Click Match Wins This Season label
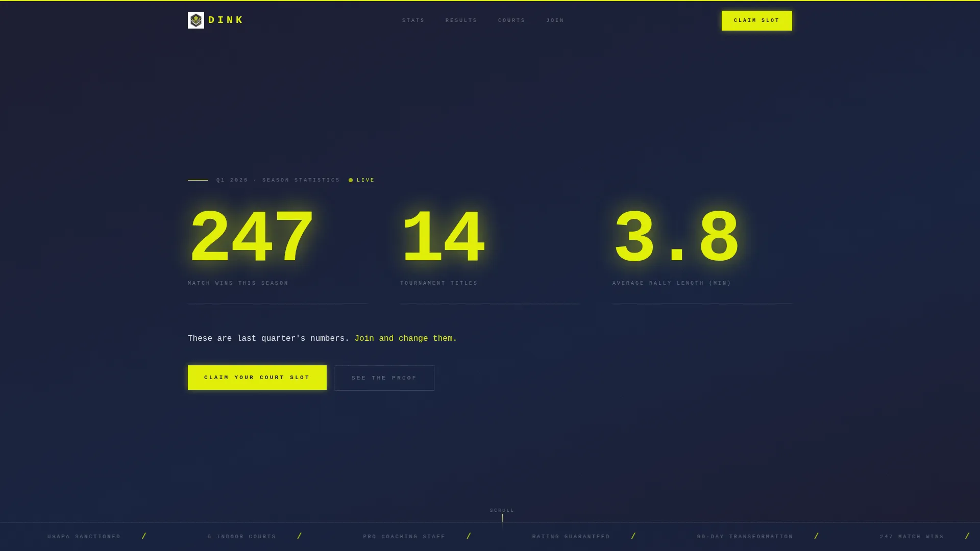 point(238,283)
